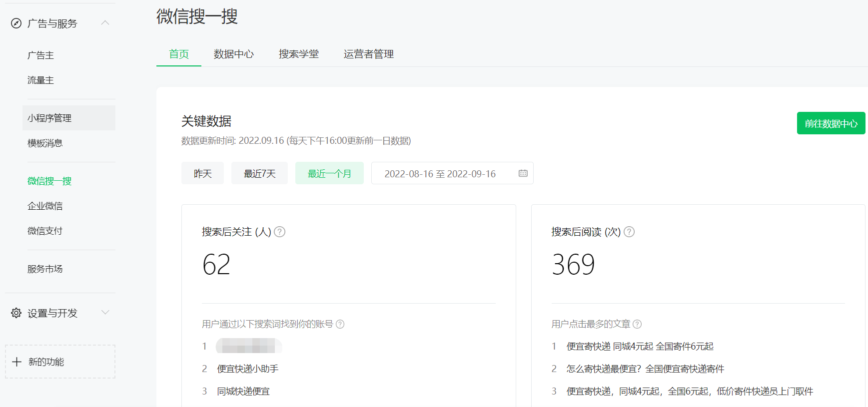The height and width of the screenshot is (407, 868).
Task: Select the 昨天 time range
Action: click(x=202, y=173)
